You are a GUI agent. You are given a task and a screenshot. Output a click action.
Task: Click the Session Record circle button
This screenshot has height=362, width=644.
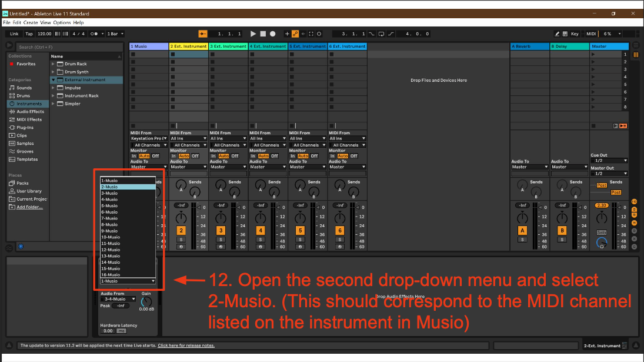319,34
